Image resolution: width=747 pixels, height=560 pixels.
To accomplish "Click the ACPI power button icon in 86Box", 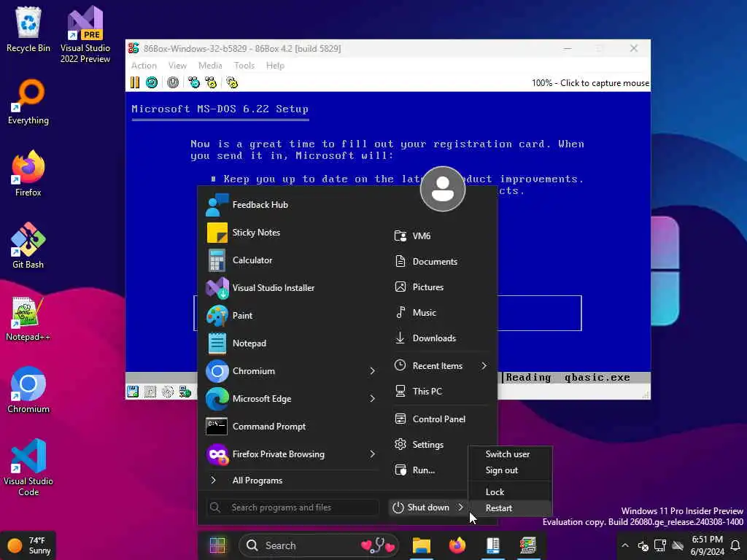I will click(173, 82).
